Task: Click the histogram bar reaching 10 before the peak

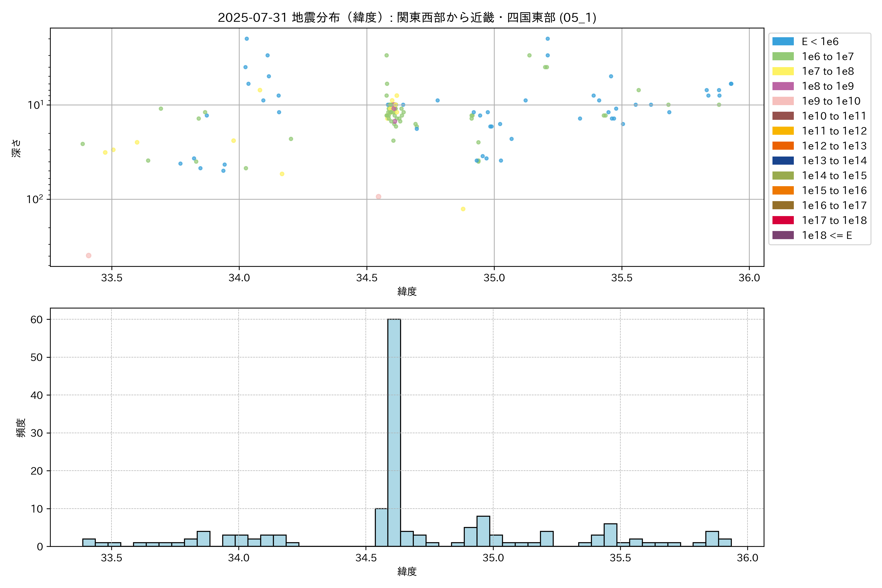Action: click(381, 527)
